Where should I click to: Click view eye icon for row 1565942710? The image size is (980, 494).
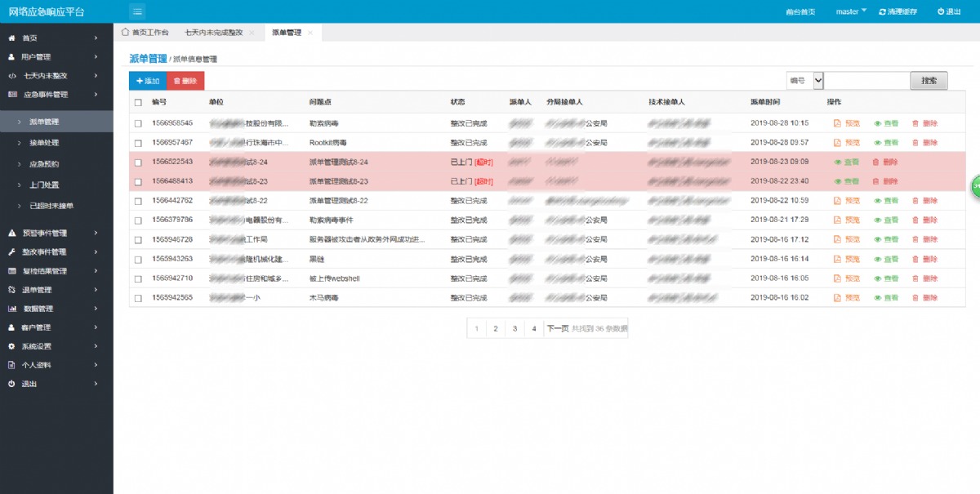(878, 278)
